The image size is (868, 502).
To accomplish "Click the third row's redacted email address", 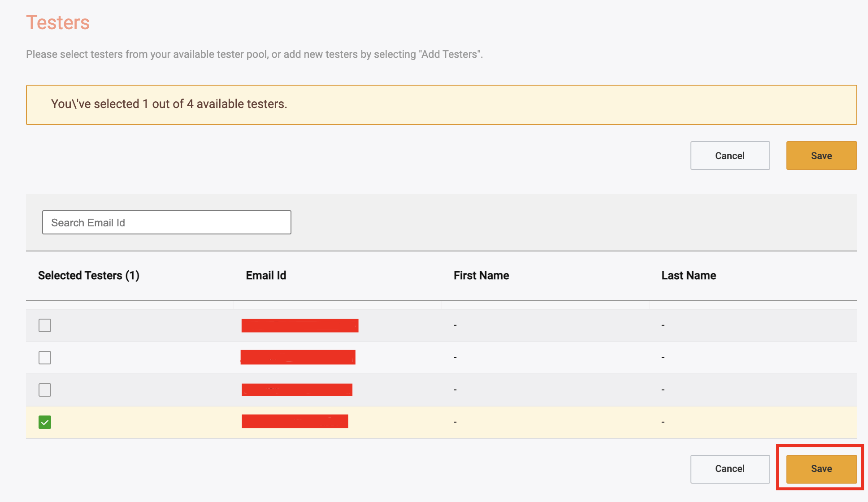I will point(297,389).
